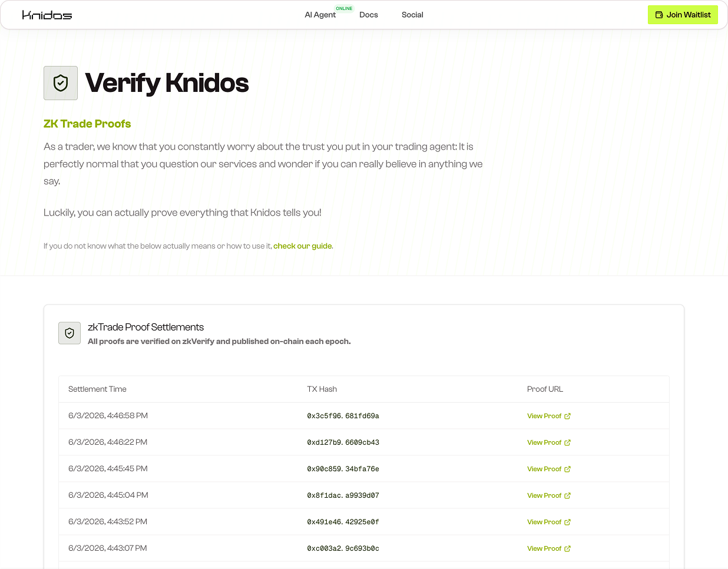Click external-link icon in the 4:43:52 PM row

point(567,522)
